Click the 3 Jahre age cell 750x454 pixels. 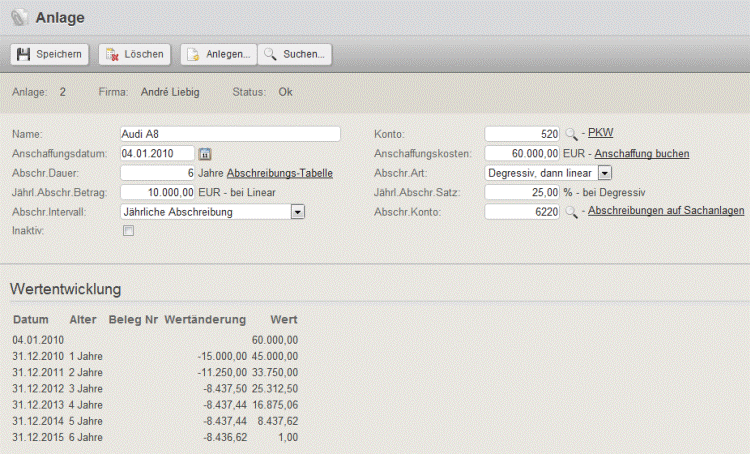(x=86, y=389)
